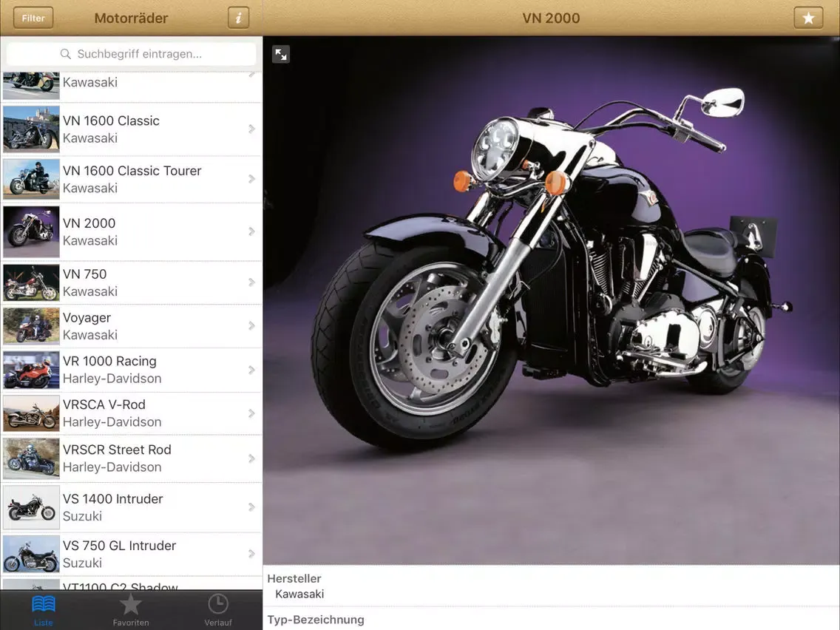Click the Suchbegriff eintragen search field
The width and height of the screenshot is (840, 630).
[x=132, y=53]
